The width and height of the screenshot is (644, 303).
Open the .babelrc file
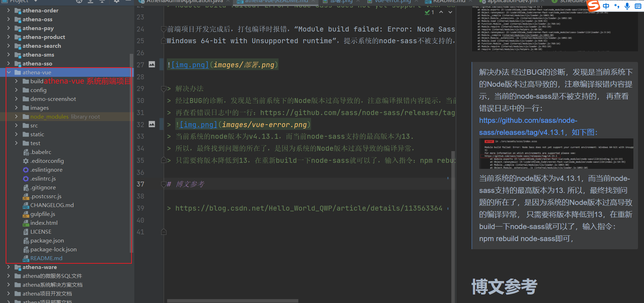41,152
